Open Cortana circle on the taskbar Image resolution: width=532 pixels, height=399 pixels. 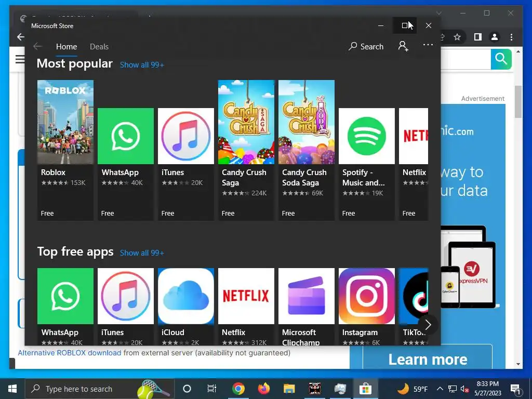tap(187, 389)
